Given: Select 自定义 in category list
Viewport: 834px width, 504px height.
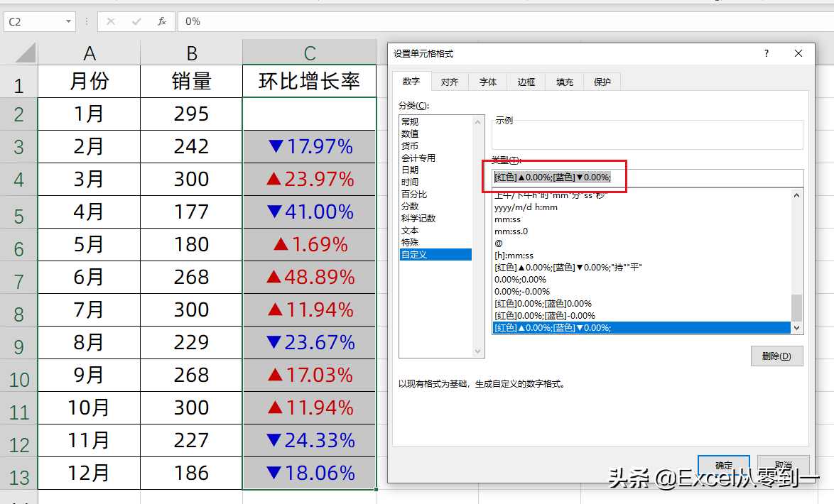Looking at the screenshot, I should tap(435, 255).
